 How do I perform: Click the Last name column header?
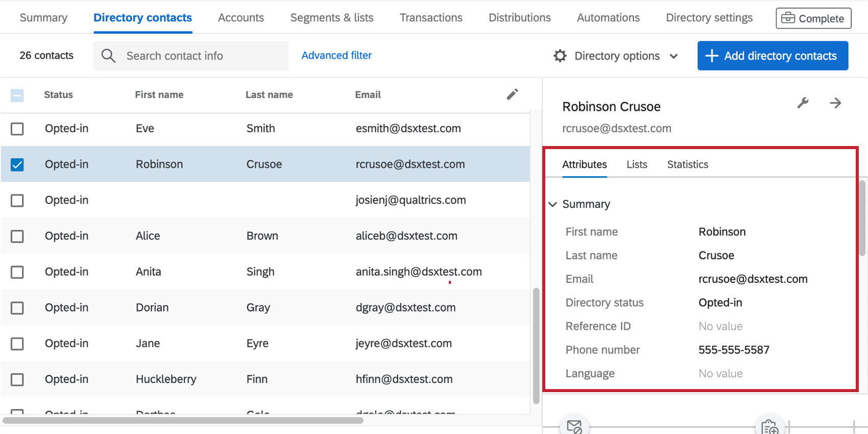[269, 94]
